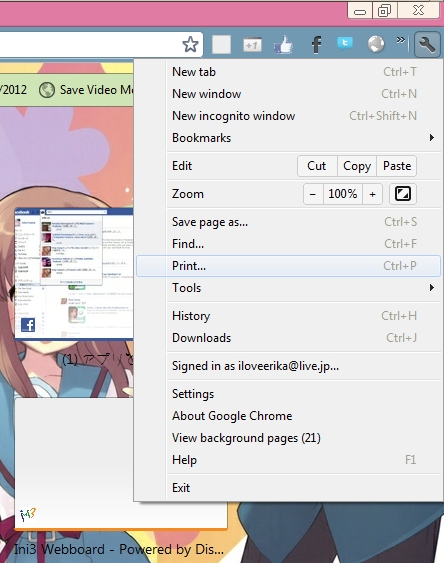Show hidden extensions via chevron
444x563 pixels.
401,40
